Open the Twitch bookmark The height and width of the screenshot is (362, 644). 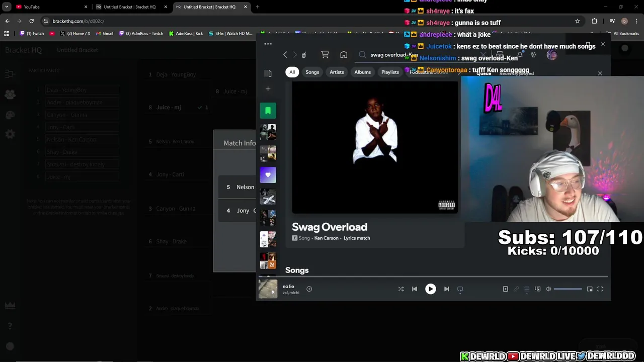[32, 34]
